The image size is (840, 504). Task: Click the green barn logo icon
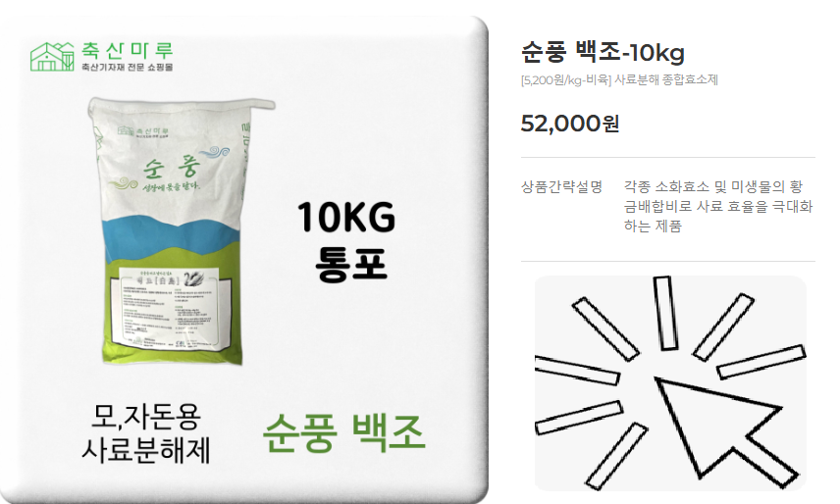pyautogui.click(x=52, y=56)
